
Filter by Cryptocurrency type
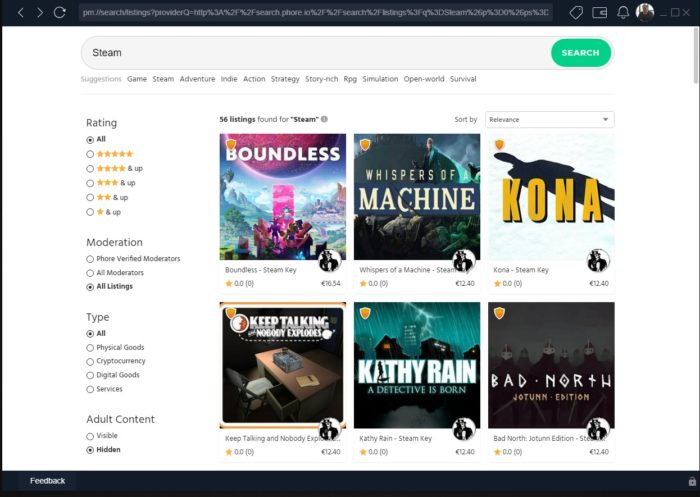click(x=90, y=361)
